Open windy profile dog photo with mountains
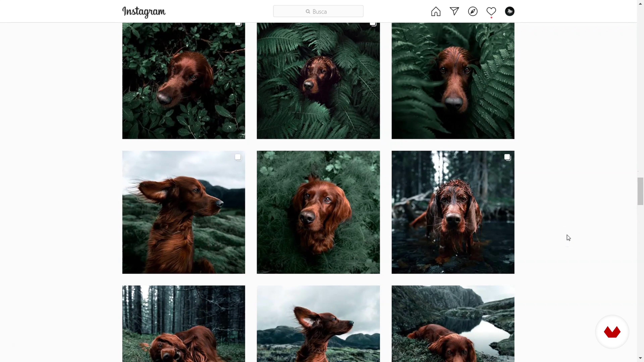 [183, 212]
